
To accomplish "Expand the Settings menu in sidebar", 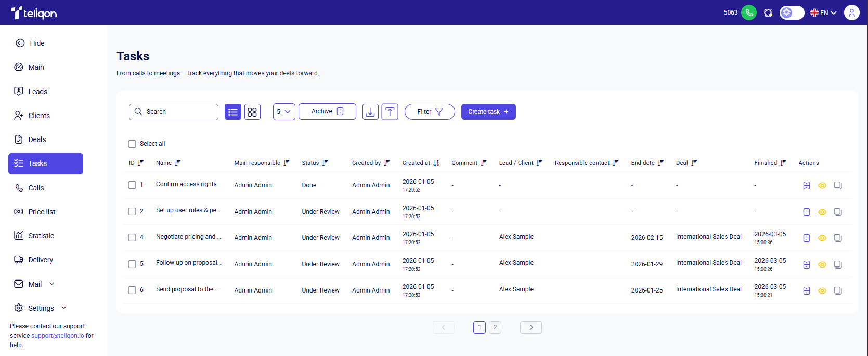I will tap(41, 308).
